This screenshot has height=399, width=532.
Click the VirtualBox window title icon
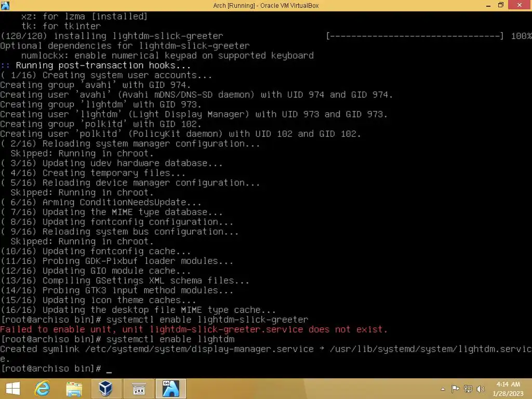[5, 5]
